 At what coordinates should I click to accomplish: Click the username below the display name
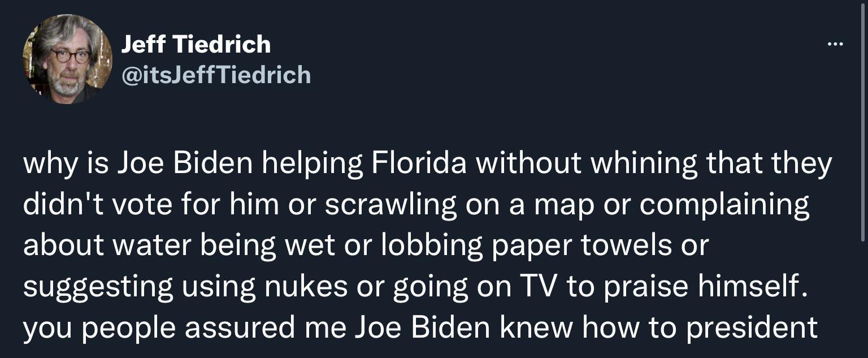point(216,74)
